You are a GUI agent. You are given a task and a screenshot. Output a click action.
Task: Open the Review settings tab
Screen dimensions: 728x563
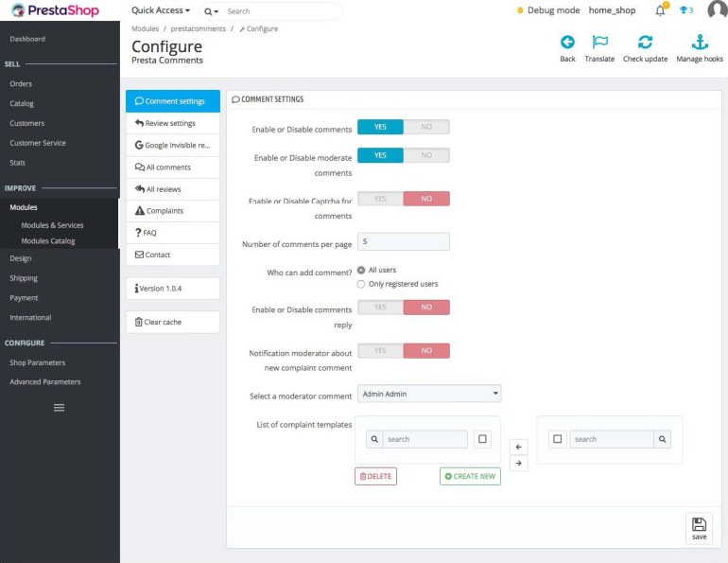pos(173,123)
